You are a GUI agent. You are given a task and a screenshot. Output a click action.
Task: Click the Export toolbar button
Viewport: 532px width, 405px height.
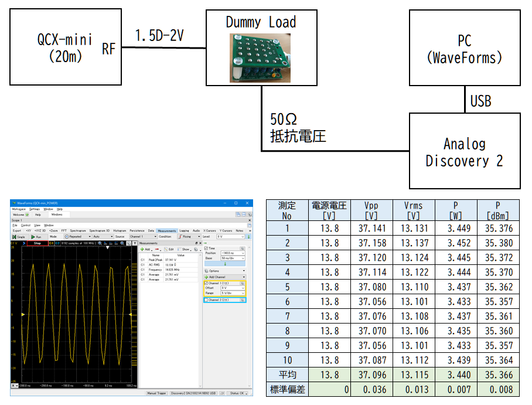pyautogui.click(x=16, y=230)
